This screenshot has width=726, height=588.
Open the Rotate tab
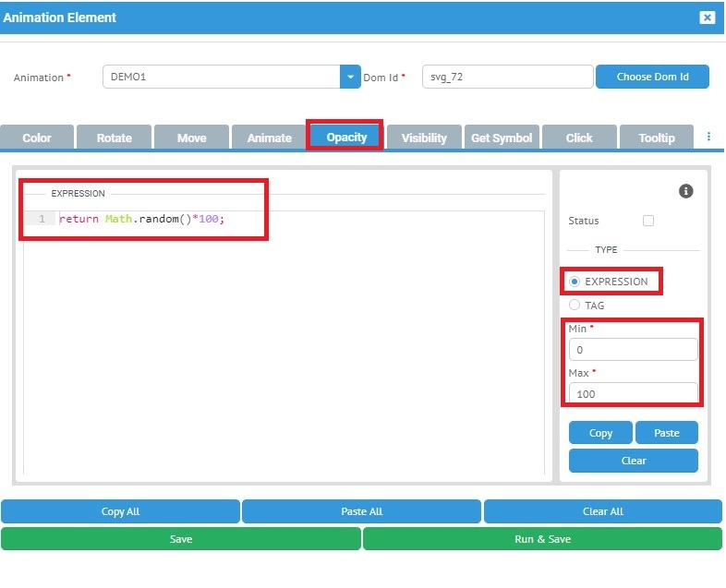[115, 138]
